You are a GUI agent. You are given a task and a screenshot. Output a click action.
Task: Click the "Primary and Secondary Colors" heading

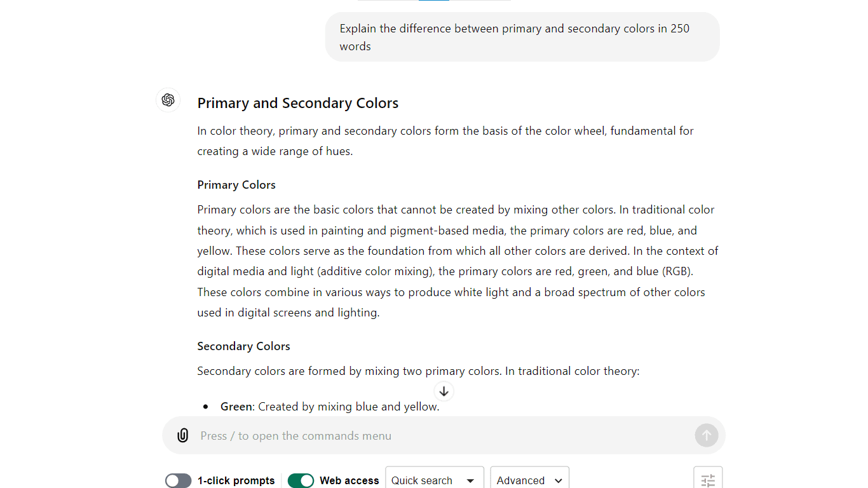pos(298,104)
